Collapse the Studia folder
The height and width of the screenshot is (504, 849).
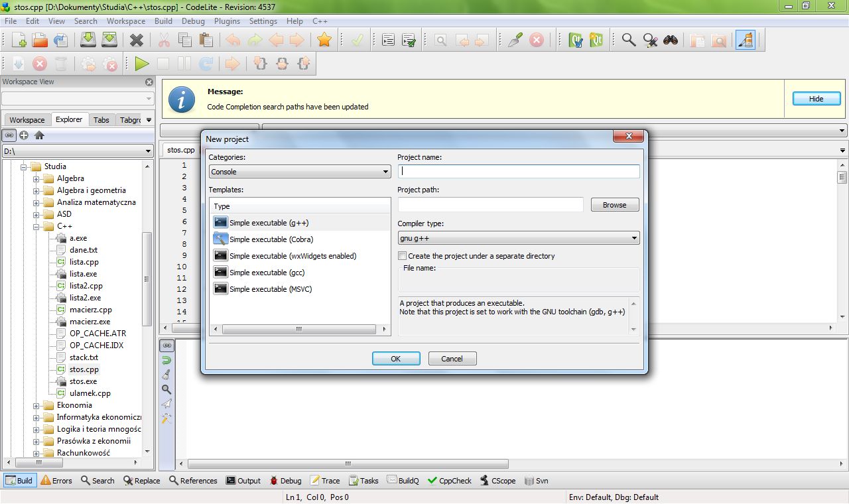(25, 167)
